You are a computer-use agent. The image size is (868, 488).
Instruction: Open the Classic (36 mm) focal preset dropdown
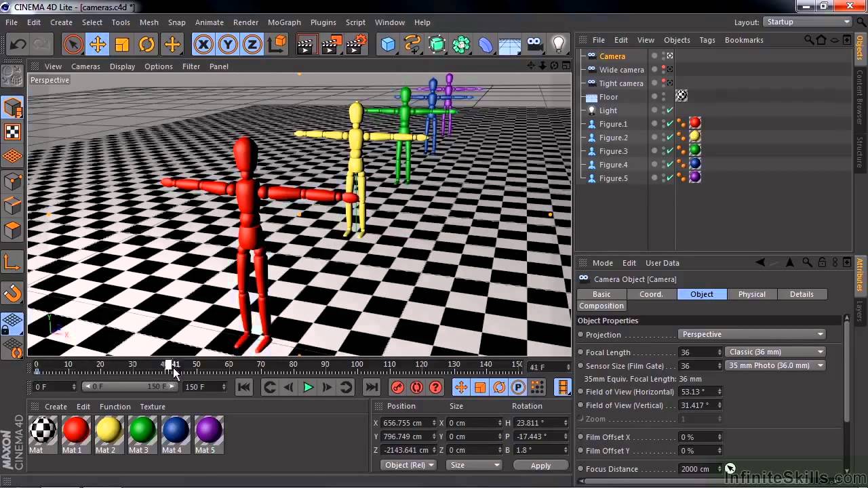pos(775,352)
